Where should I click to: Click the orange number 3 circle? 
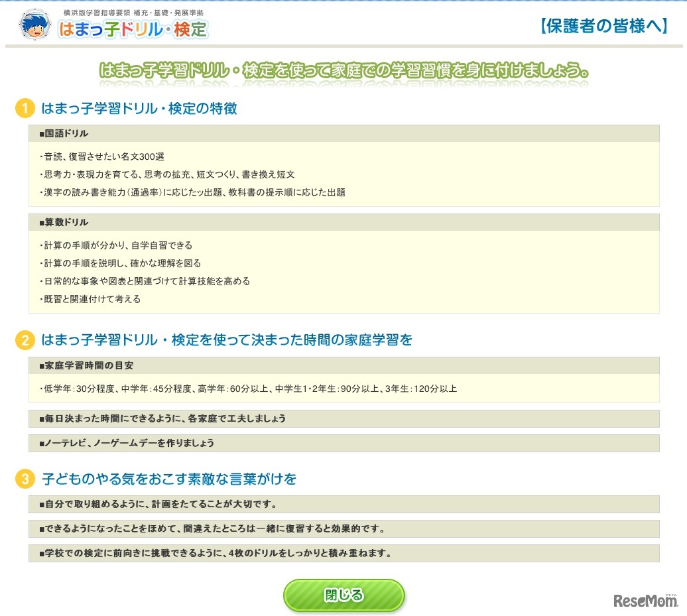pos(25,479)
